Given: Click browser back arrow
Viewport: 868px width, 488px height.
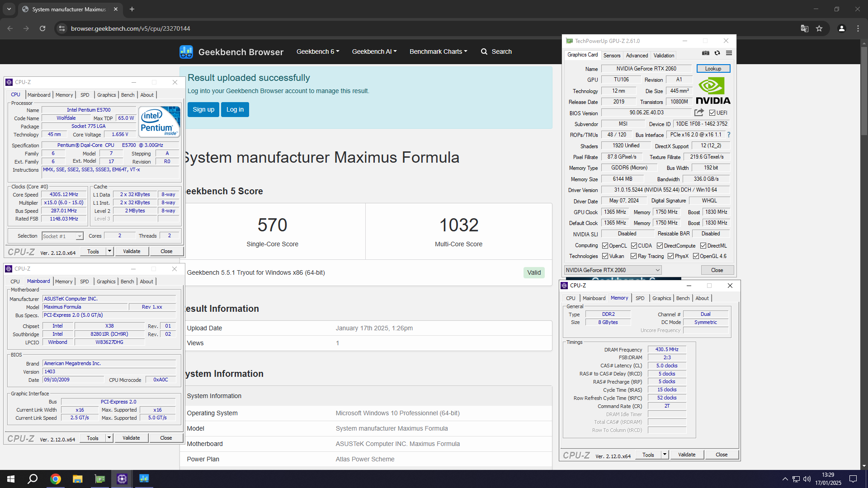Looking at the screenshot, I should [10, 28].
